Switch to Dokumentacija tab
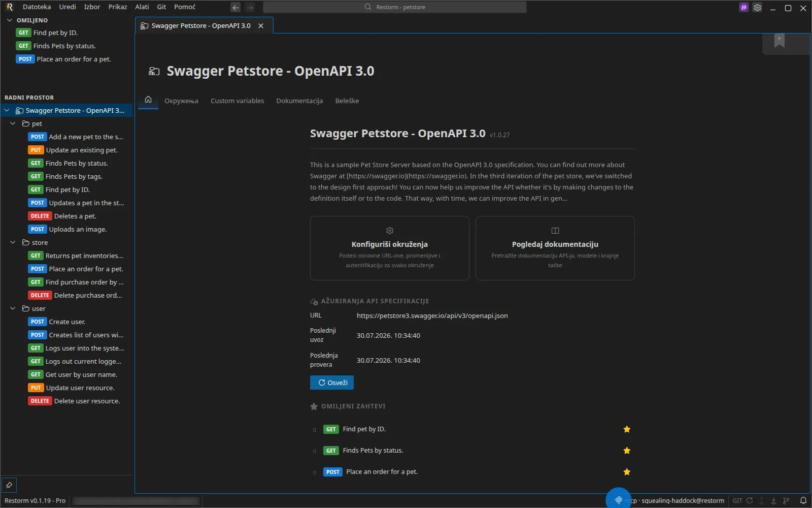The image size is (812, 508). (299, 101)
